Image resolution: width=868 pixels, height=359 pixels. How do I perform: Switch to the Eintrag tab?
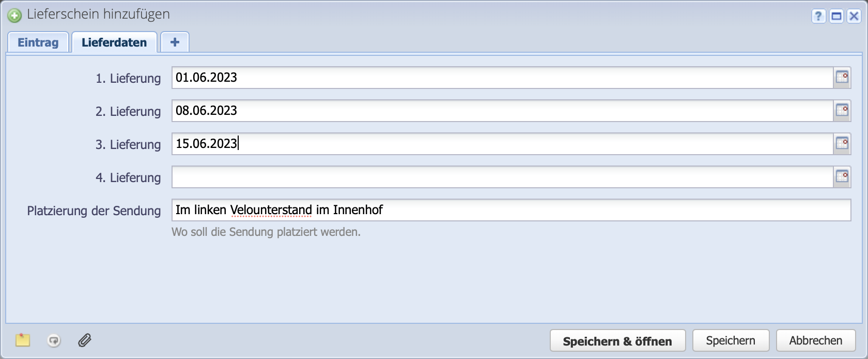[38, 42]
